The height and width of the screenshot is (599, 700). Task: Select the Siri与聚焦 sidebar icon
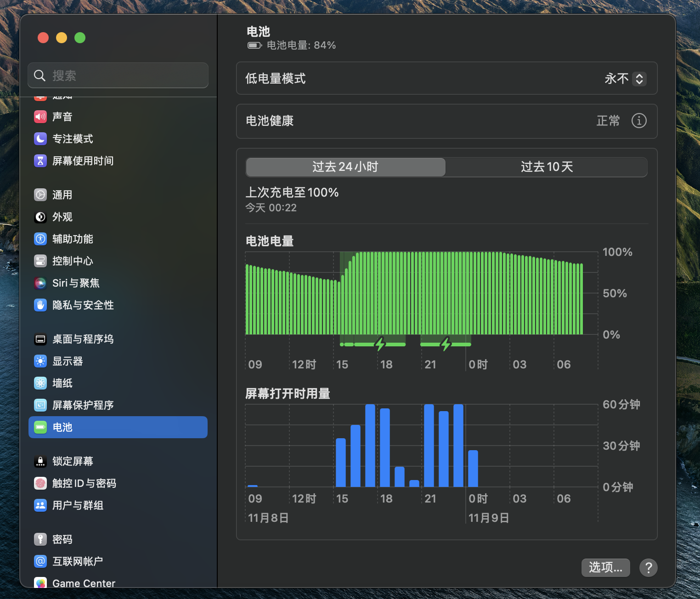40,283
